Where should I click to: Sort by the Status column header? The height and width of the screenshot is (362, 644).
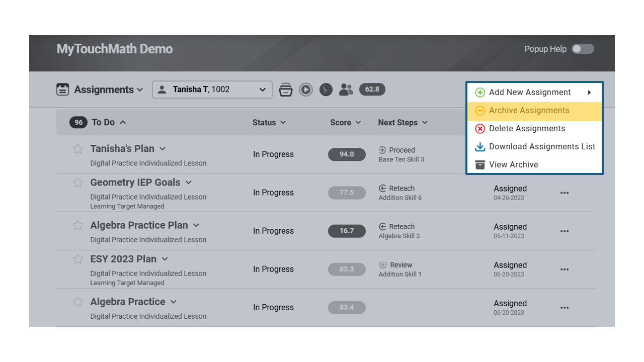tap(269, 123)
